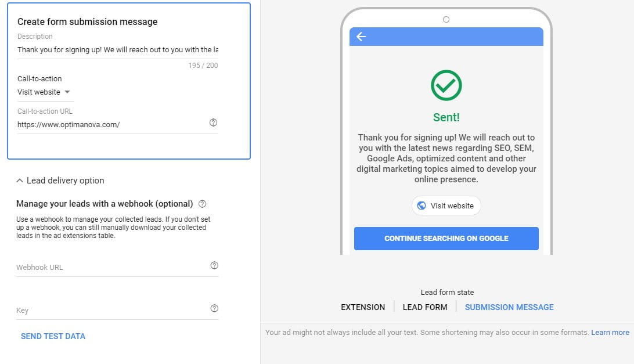Click SEND TEST DATA button
This screenshot has width=634, height=364.
tap(53, 336)
